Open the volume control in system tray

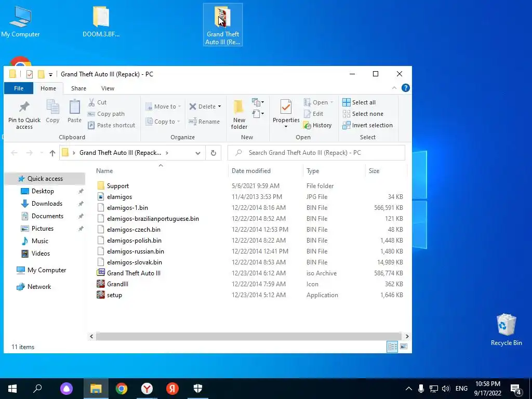point(446,389)
